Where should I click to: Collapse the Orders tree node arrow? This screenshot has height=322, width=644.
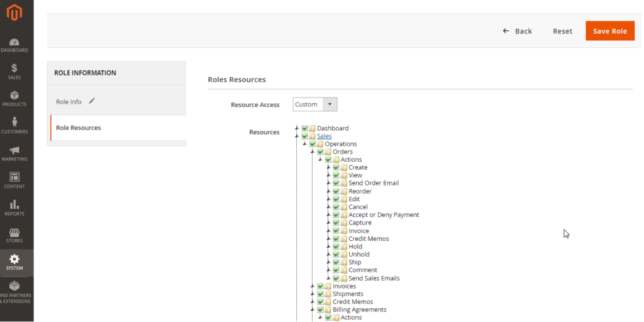click(x=313, y=152)
